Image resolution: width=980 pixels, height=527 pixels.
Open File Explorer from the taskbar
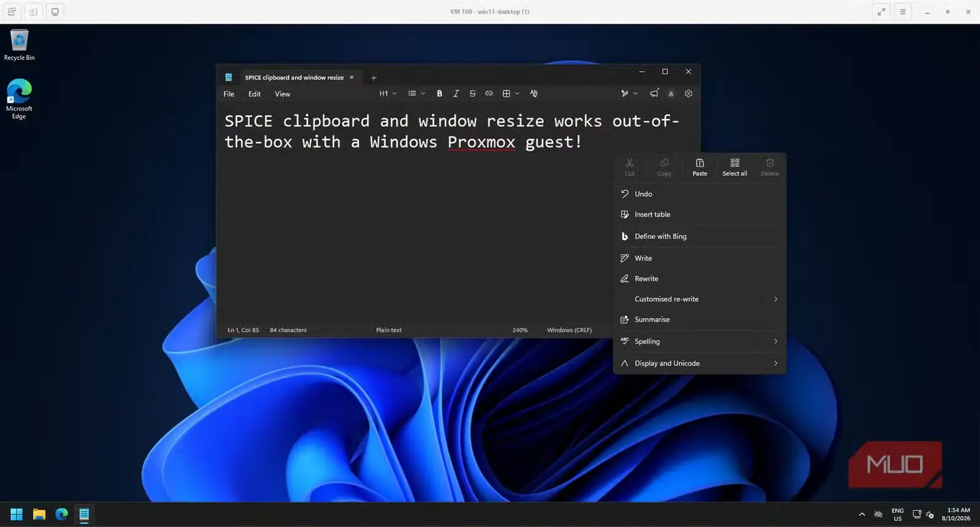tap(39, 514)
